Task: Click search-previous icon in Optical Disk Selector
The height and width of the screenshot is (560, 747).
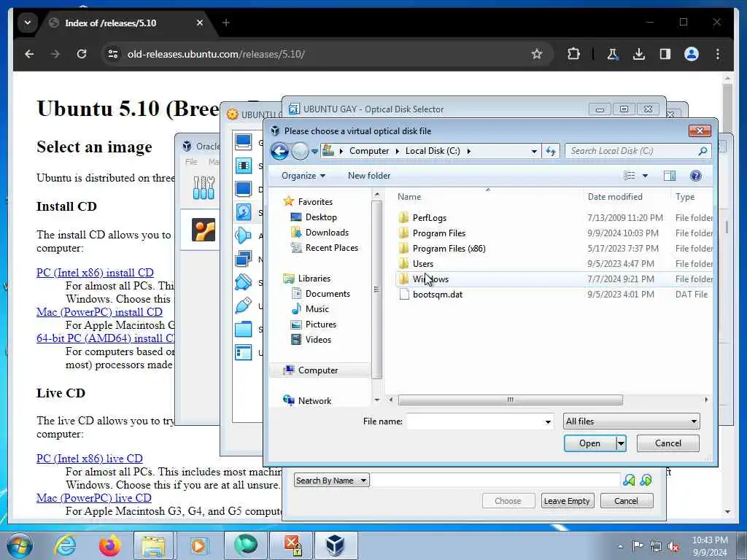Action: [629, 480]
